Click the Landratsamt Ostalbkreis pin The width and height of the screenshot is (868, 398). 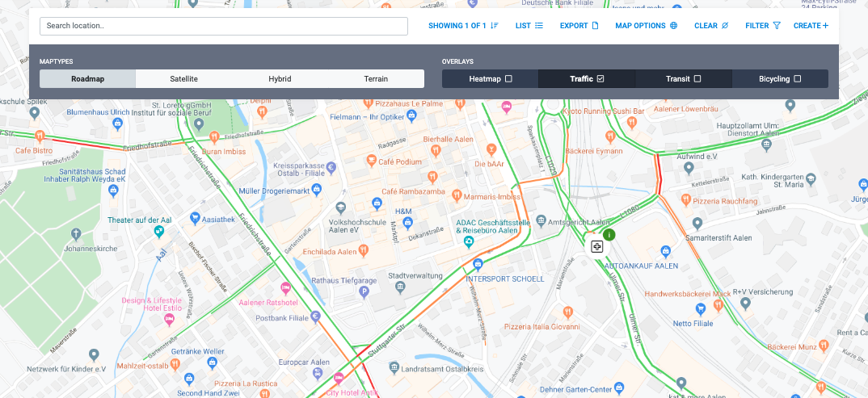point(394,367)
